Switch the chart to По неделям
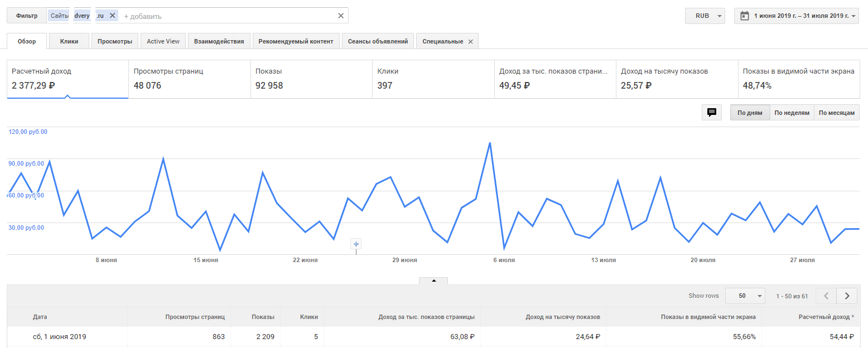The width and height of the screenshot is (868, 348). 792,113
